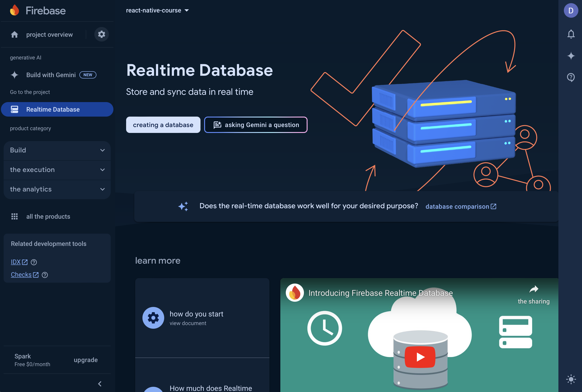Click the help icon next to IDX
This screenshot has width=582, height=392.
34,262
